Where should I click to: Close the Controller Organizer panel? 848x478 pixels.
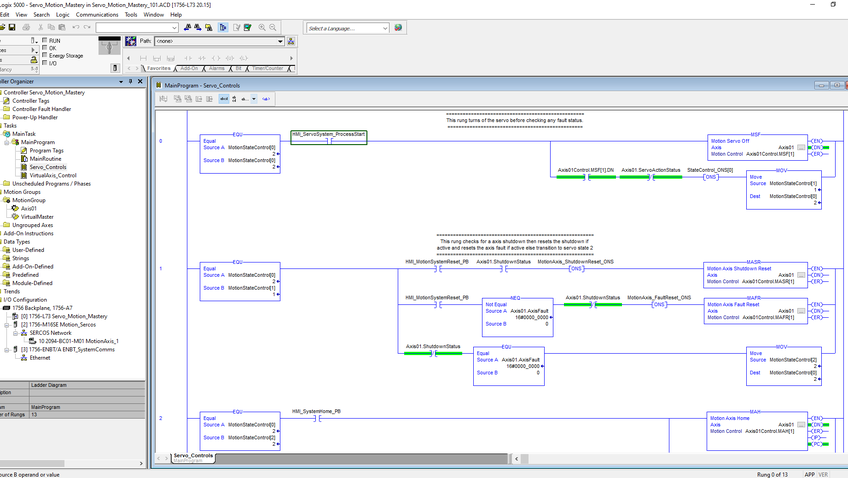pos(140,81)
